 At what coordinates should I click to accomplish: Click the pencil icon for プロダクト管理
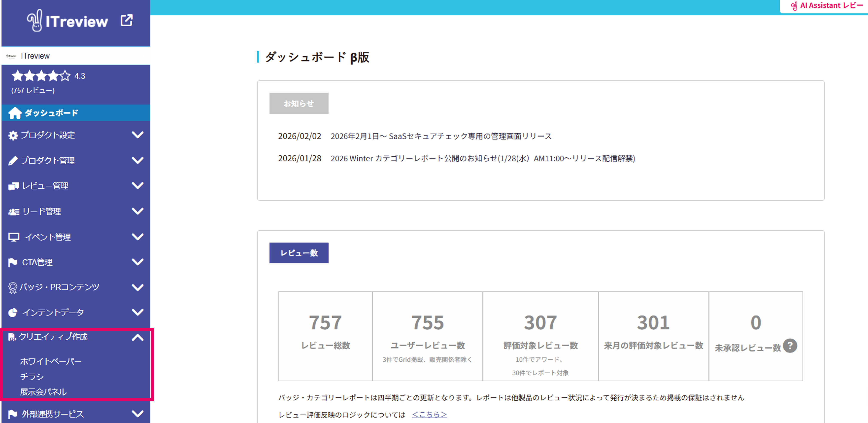13,161
